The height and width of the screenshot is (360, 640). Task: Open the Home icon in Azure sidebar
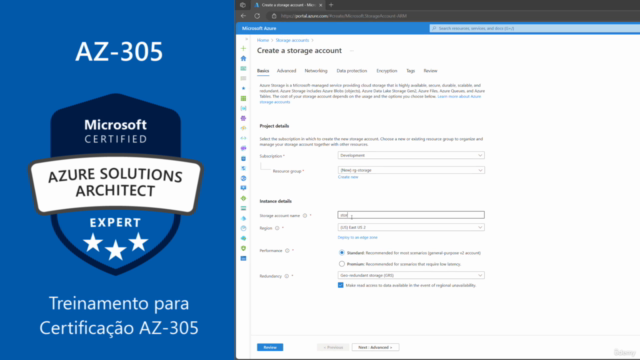pos(244,58)
